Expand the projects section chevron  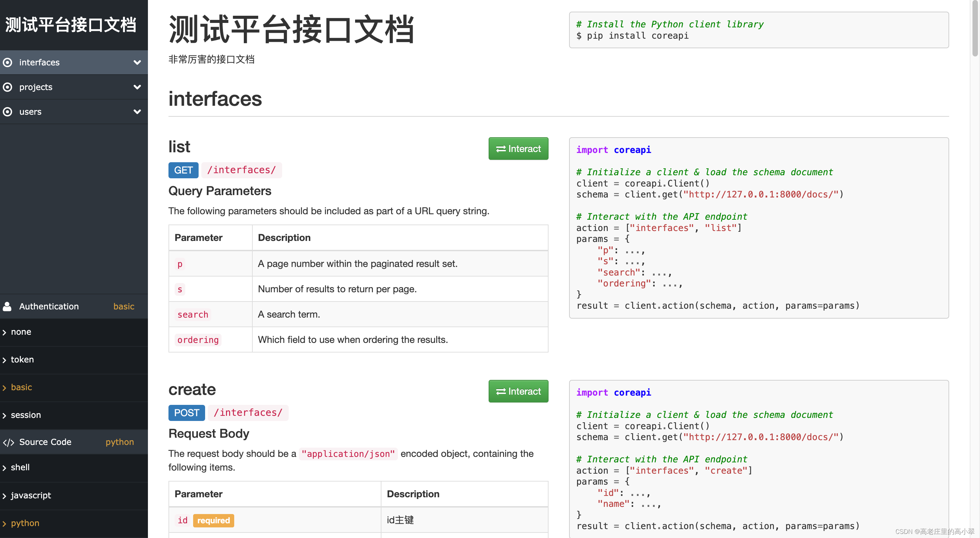tap(137, 87)
